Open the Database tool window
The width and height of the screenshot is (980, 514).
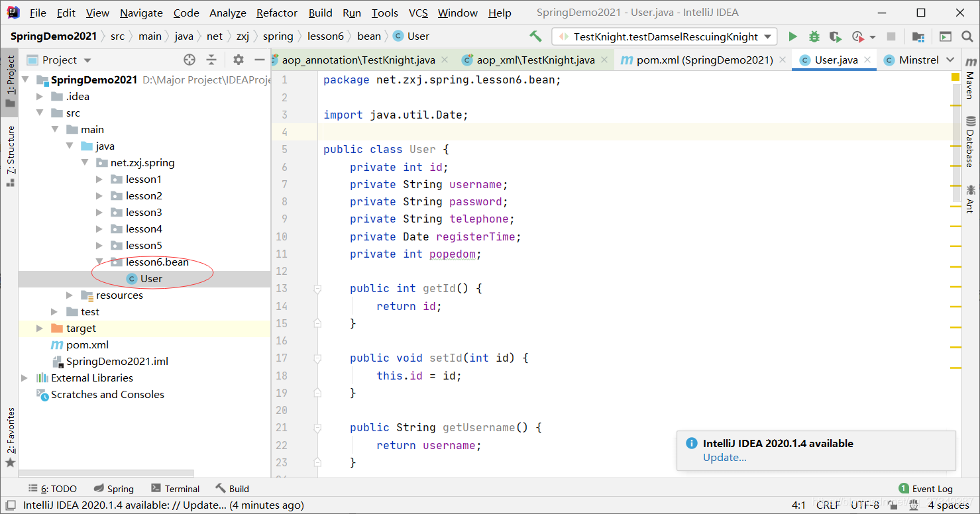970,142
